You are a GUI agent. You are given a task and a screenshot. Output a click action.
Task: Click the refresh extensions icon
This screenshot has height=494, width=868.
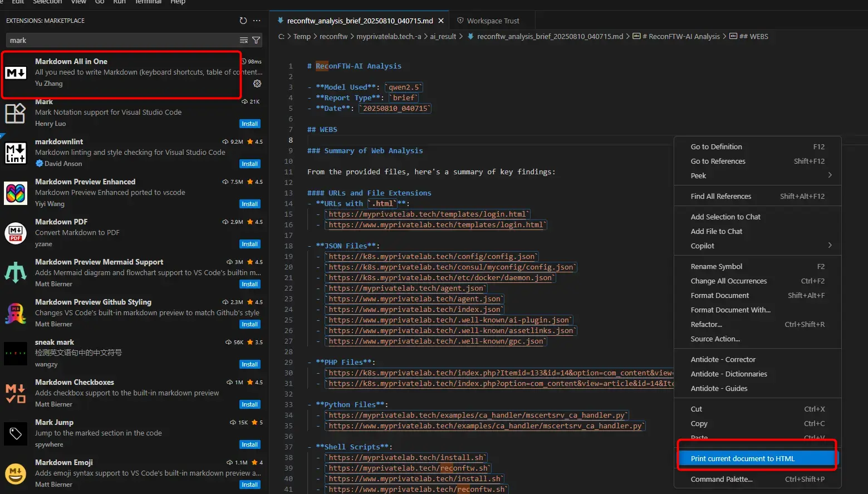tap(243, 21)
